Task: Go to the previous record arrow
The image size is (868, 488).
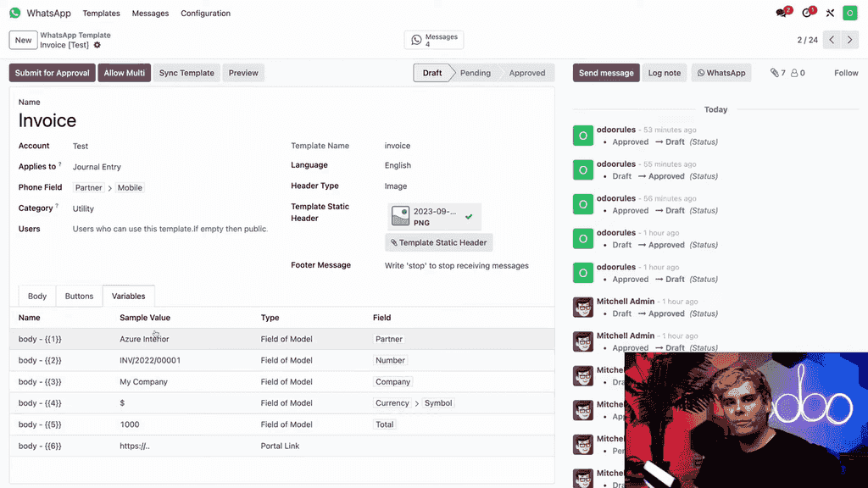Action: (832, 40)
